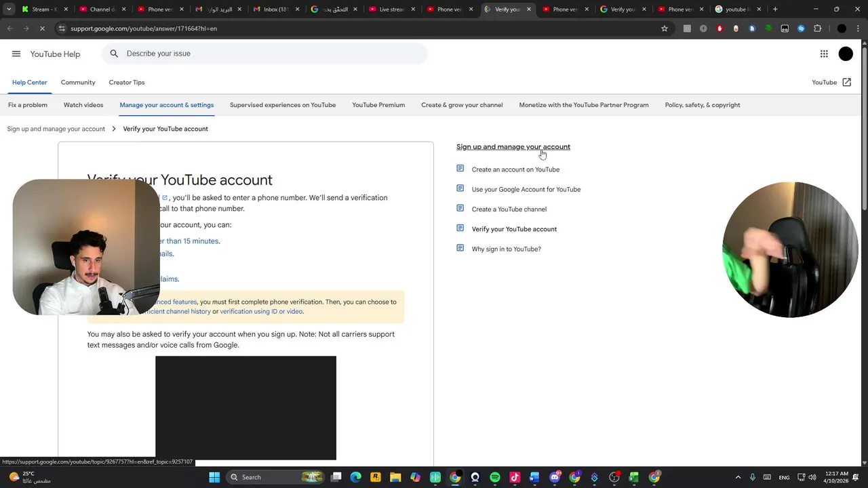The width and height of the screenshot is (868, 488).
Task: Stop loading the page
Action: [x=42, y=28]
